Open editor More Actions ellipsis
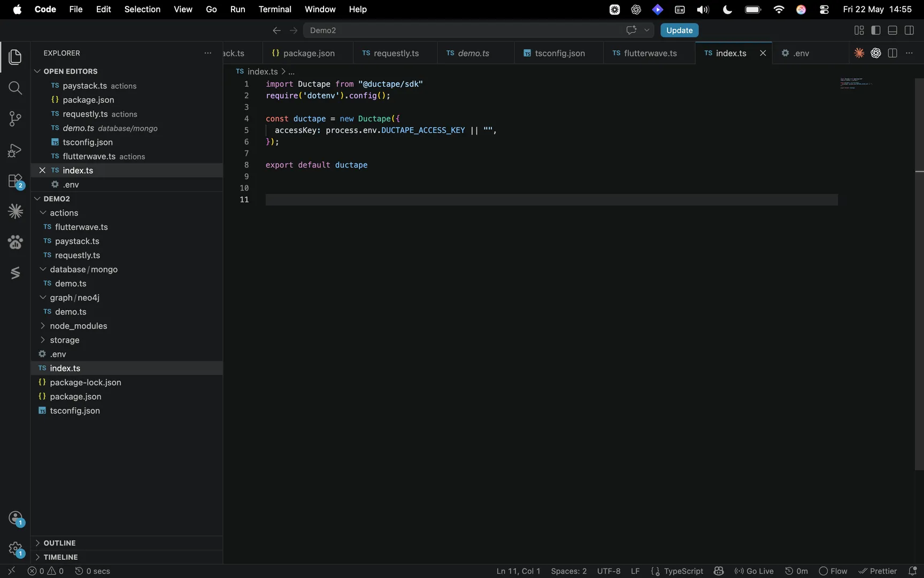 [x=909, y=53]
